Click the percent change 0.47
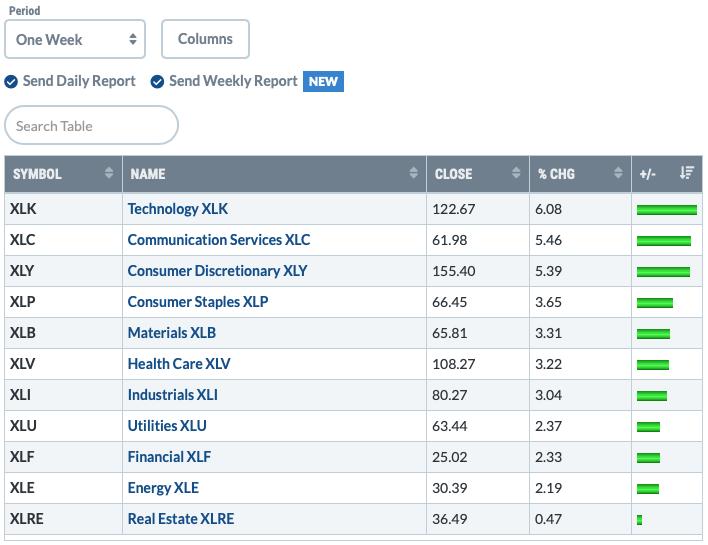The image size is (708, 545). (548, 519)
